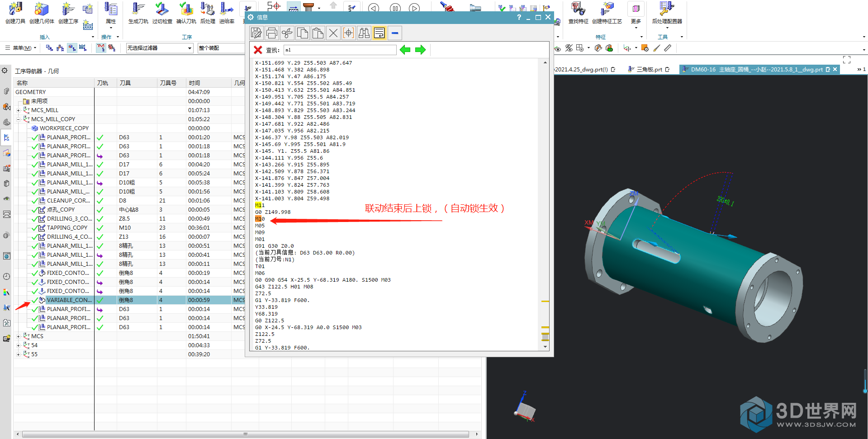Image resolution: width=868 pixels, height=439 pixels.
Task: Click the measure ruler icon in view toolbar
Action: pyautogui.click(x=668, y=48)
